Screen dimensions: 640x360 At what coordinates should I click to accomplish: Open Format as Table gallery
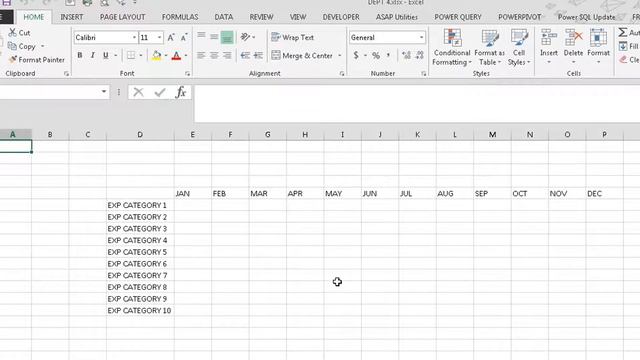[x=489, y=47]
